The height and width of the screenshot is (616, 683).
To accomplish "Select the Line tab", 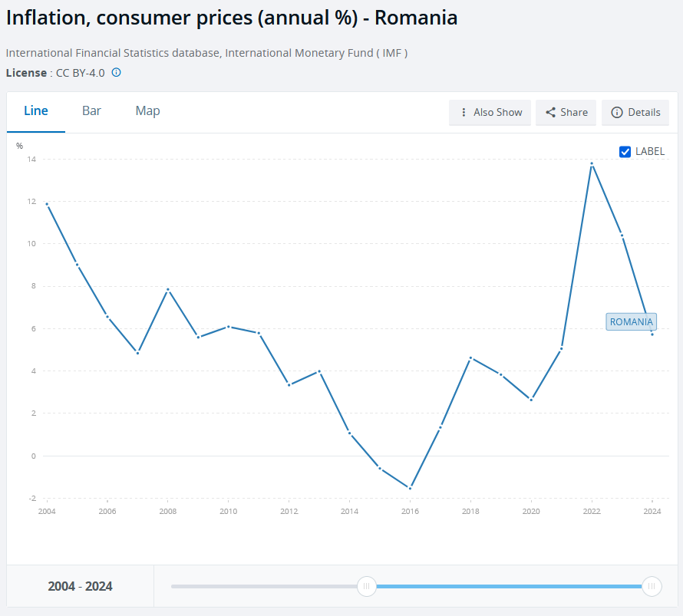I will pos(36,111).
